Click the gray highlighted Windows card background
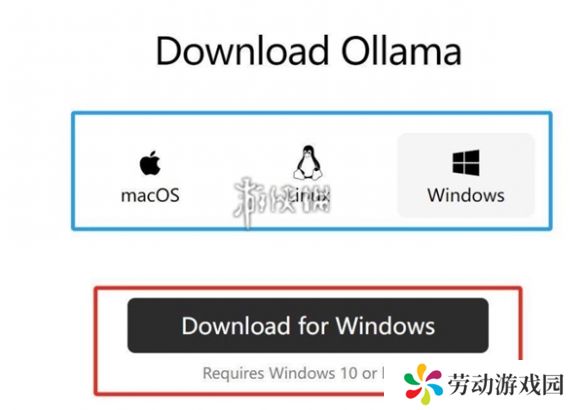Viewport: 584px width, 410px height. [x=466, y=175]
